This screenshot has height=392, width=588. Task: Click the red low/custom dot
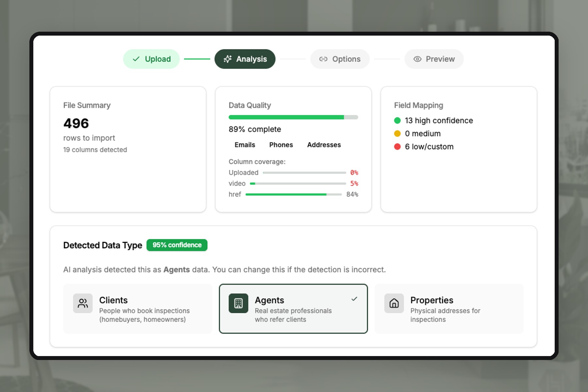[x=397, y=147]
